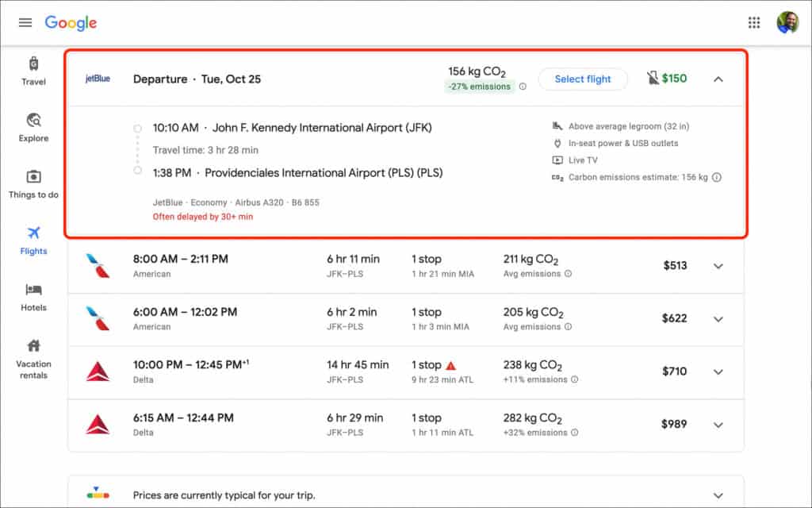
Task: Click American logo for 6:00 AM flight
Action: coord(98,319)
